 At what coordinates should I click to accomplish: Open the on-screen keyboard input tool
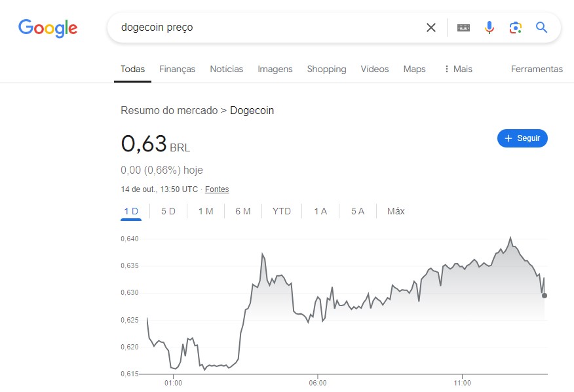coord(463,28)
